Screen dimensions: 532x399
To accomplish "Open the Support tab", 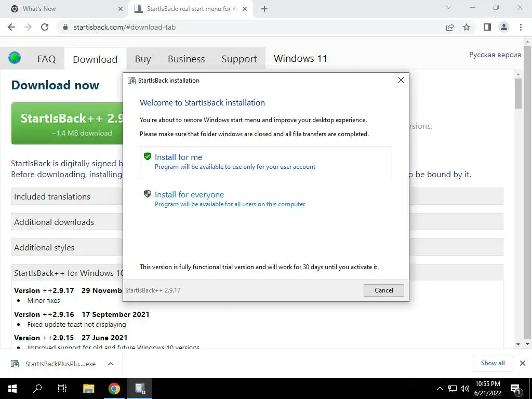I will (239, 59).
